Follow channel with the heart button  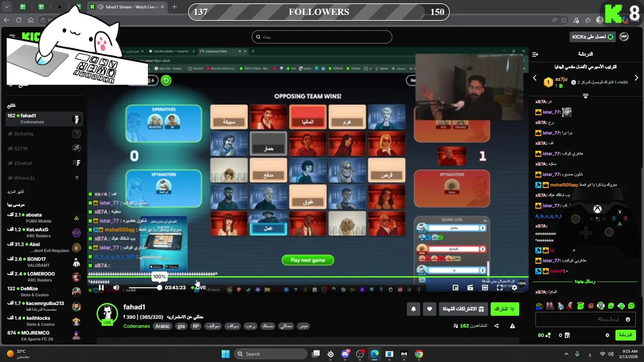click(429, 309)
